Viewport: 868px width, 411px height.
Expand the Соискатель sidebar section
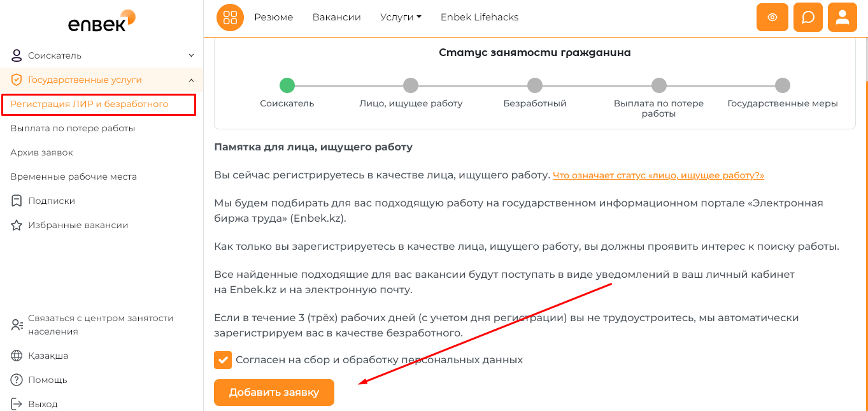tap(191, 55)
